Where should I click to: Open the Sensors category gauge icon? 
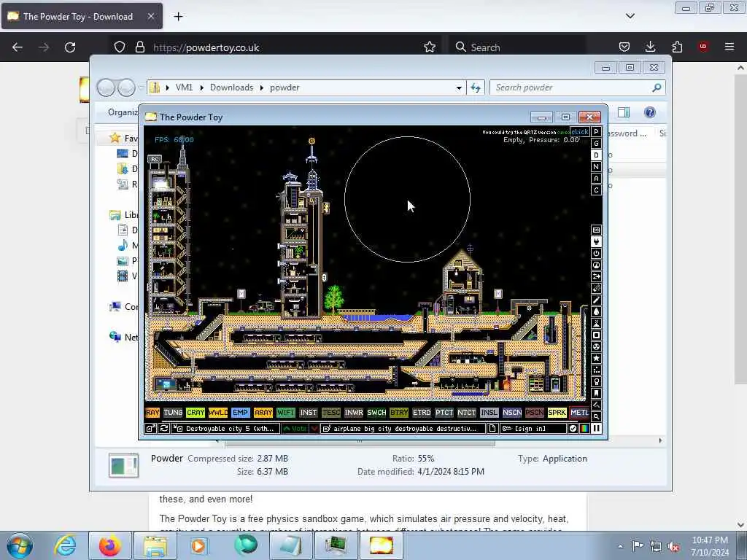point(596,265)
